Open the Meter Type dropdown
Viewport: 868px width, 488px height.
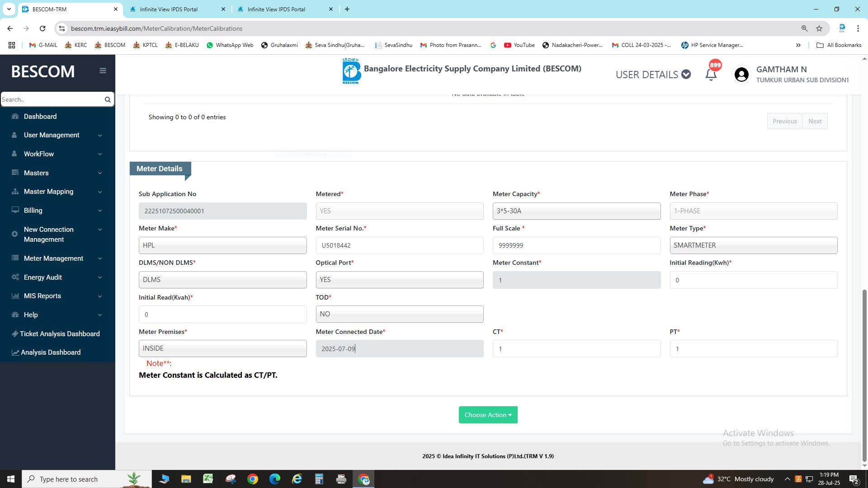click(x=753, y=245)
